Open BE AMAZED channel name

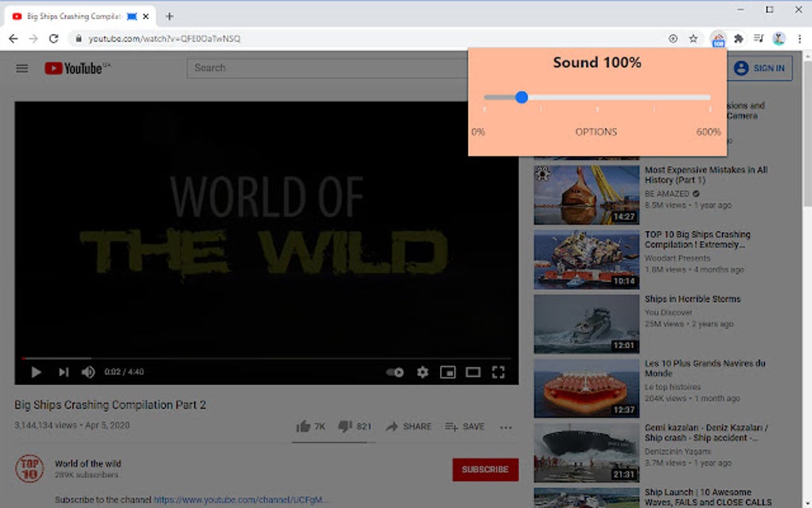(x=667, y=193)
